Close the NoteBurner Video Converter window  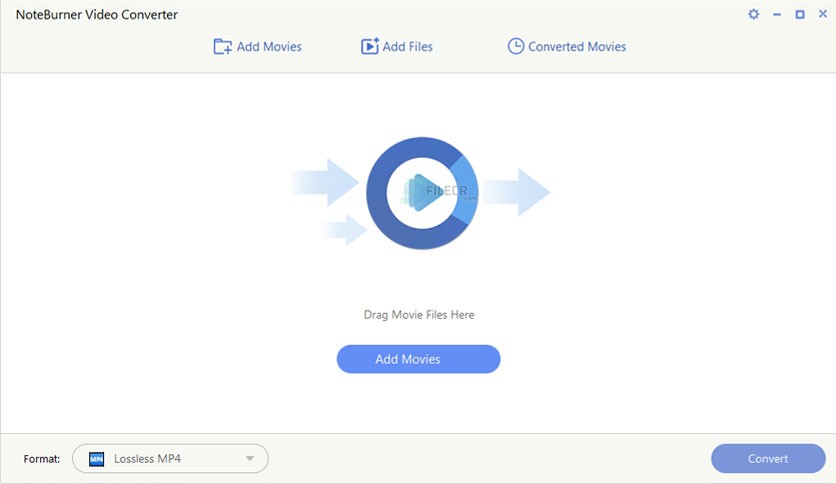(823, 14)
